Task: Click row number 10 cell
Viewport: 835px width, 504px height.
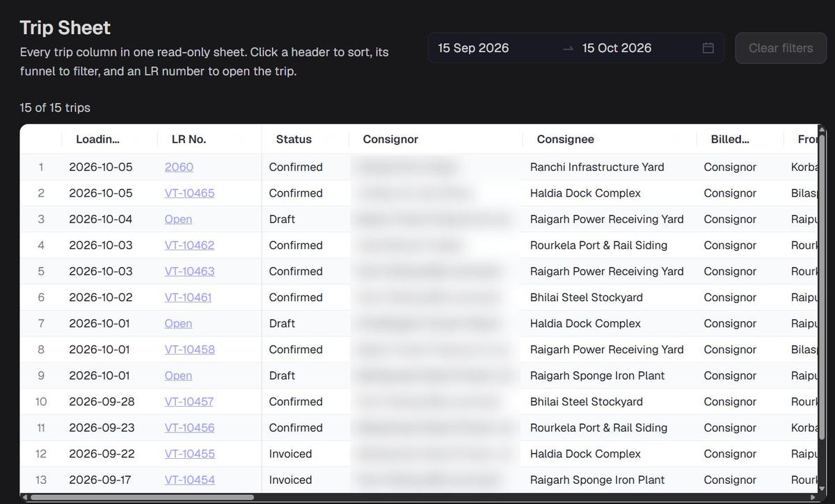Action: 41,402
